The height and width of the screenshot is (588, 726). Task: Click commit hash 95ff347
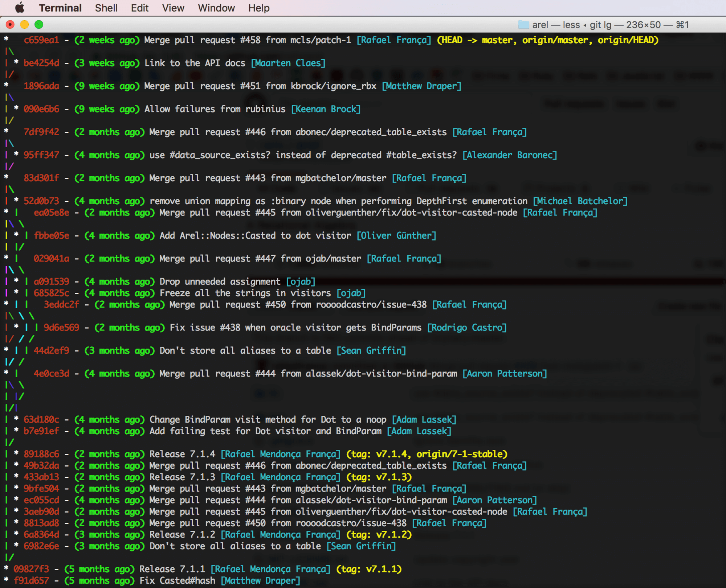pyautogui.click(x=41, y=155)
